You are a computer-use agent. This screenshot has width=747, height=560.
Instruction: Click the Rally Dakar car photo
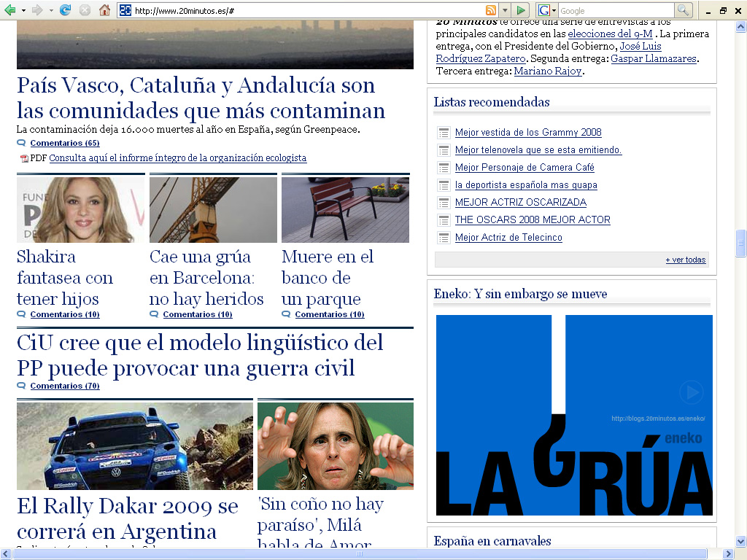tap(134, 446)
